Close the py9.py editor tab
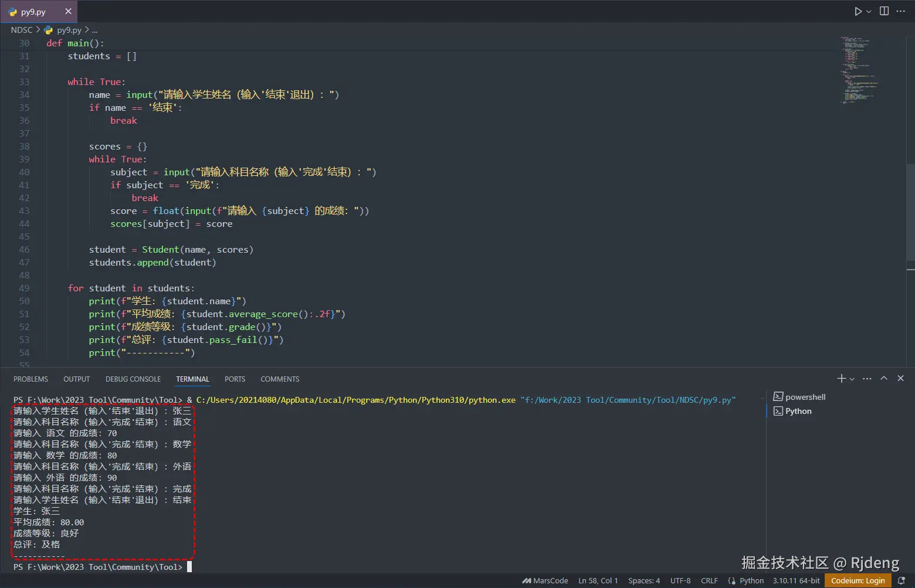This screenshot has height=588, width=915. (x=68, y=11)
